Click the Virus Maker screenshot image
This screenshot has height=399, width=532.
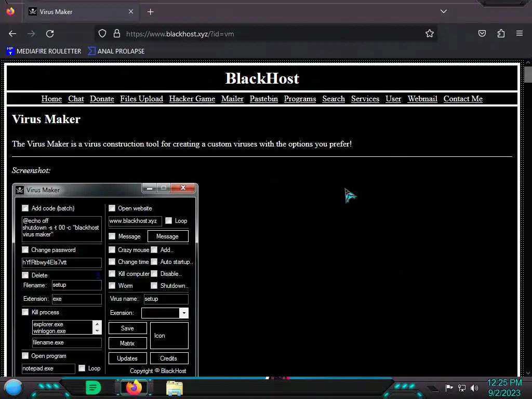click(x=105, y=279)
